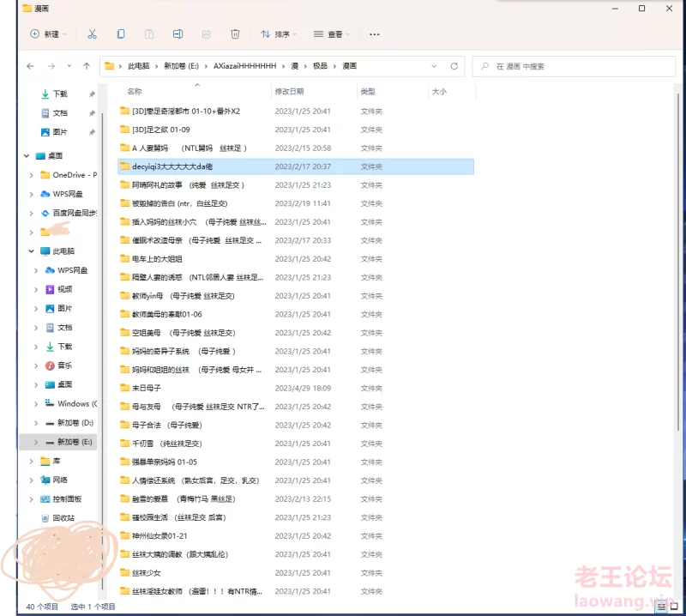Toggle the pin next to quick access 下载
Viewport: 686px width, 616px height.
pos(92,94)
